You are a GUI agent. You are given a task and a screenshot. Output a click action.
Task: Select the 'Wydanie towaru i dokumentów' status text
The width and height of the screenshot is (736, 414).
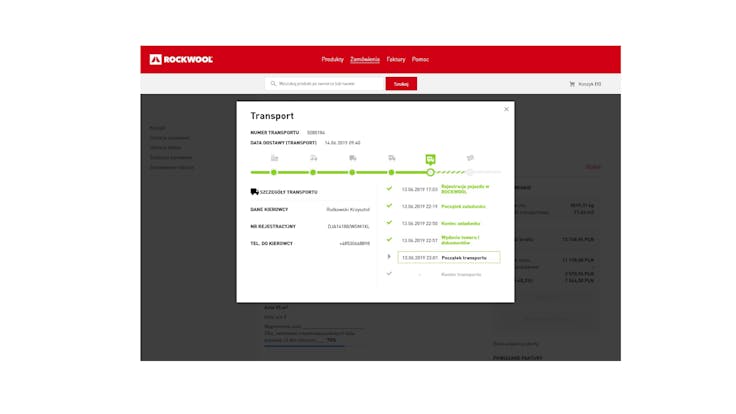[460, 240]
